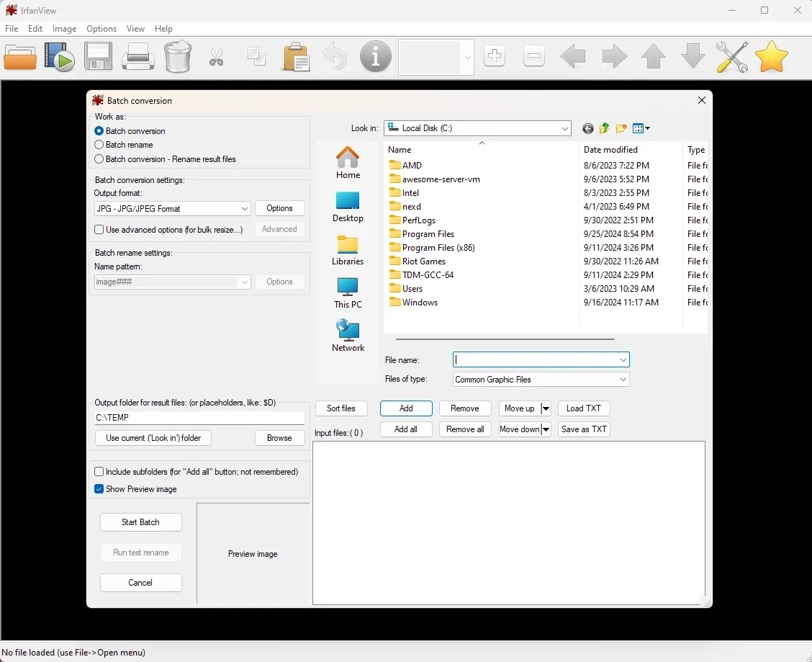Select the Batch conversion radio button

coord(99,131)
